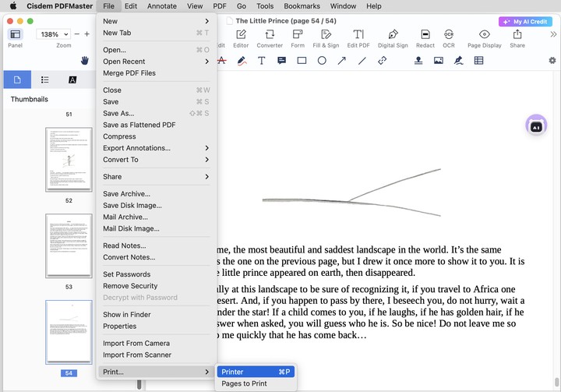Open page 52 thumbnail
Screen dimensions: 561x392
click(x=69, y=159)
